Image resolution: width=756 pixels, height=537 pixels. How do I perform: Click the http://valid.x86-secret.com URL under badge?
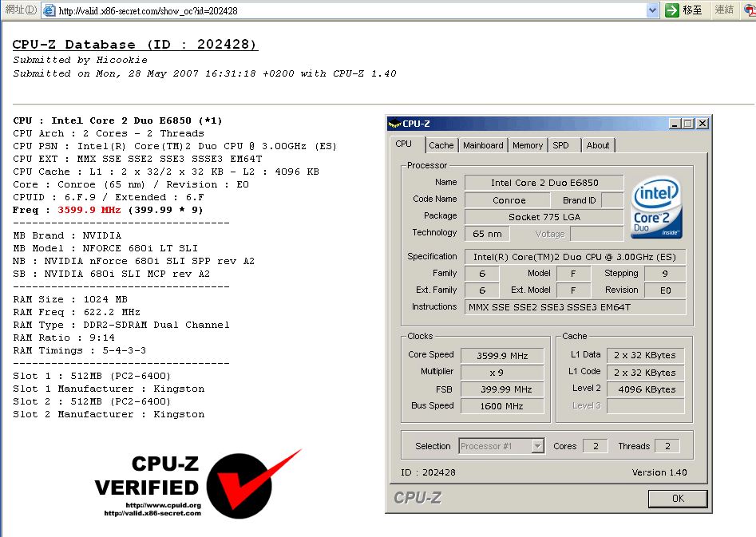pyautogui.click(x=152, y=513)
